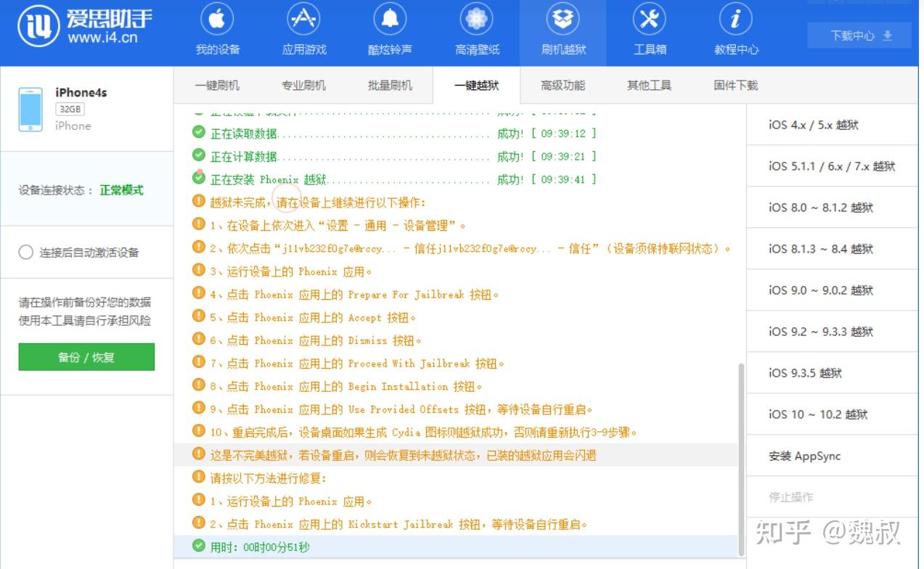
Task: Click green check icon beside 正在计算数据
Action: coord(199,155)
